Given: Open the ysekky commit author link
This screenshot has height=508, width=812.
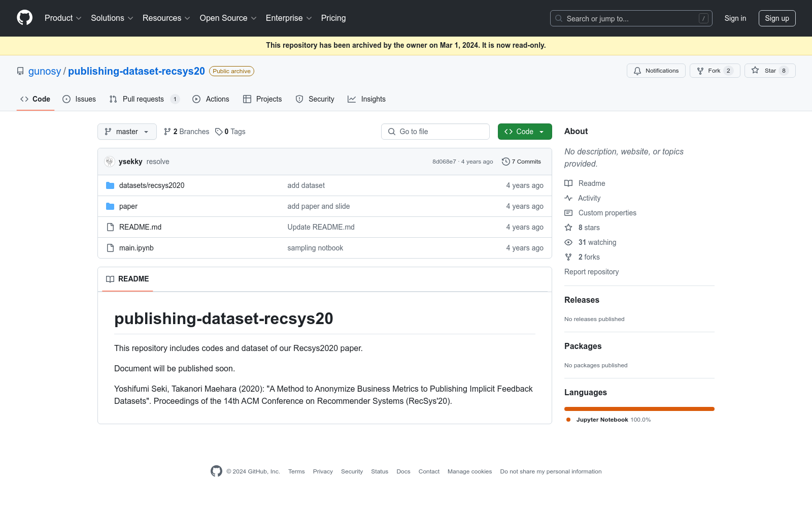Looking at the screenshot, I should click(130, 162).
